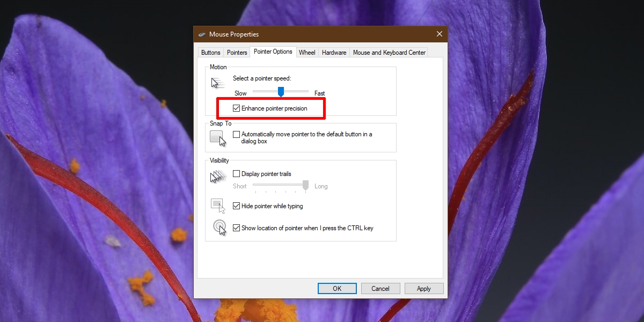Click the Cancel button
The height and width of the screenshot is (322, 644).
click(x=380, y=289)
